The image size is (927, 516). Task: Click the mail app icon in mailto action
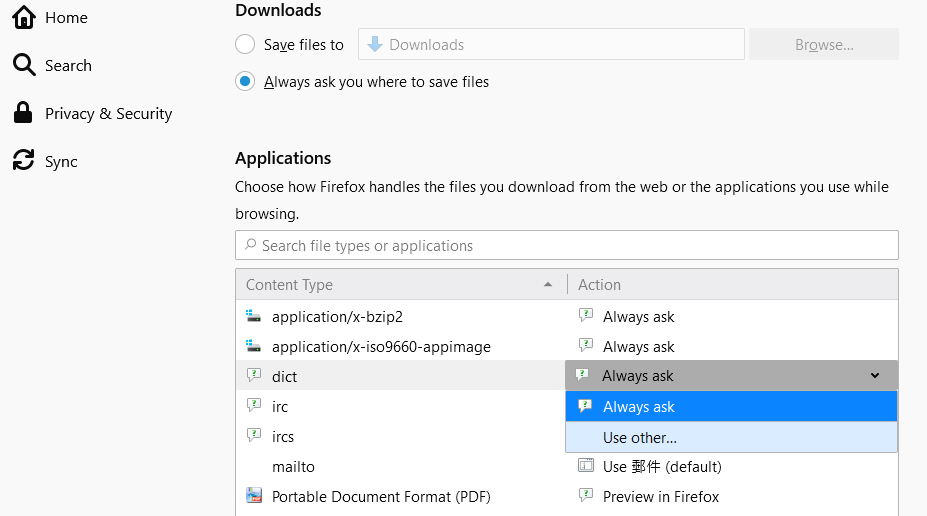(585, 465)
